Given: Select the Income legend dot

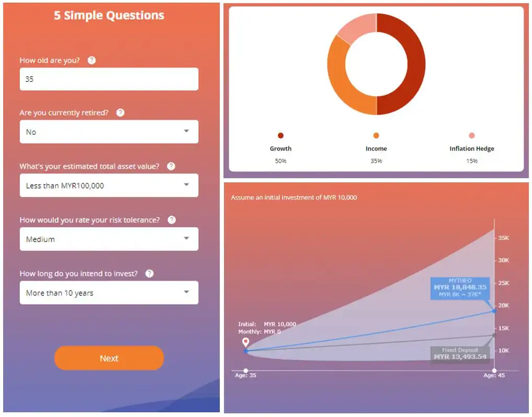Looking at the screenshot, I should click(x=376, y=135).
